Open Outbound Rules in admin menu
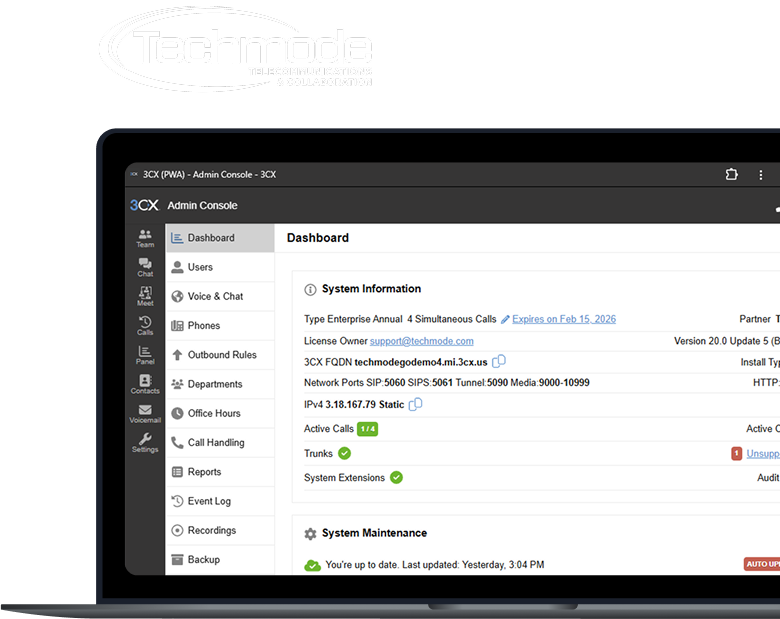 pyautogui.click(x=220, y=355)
